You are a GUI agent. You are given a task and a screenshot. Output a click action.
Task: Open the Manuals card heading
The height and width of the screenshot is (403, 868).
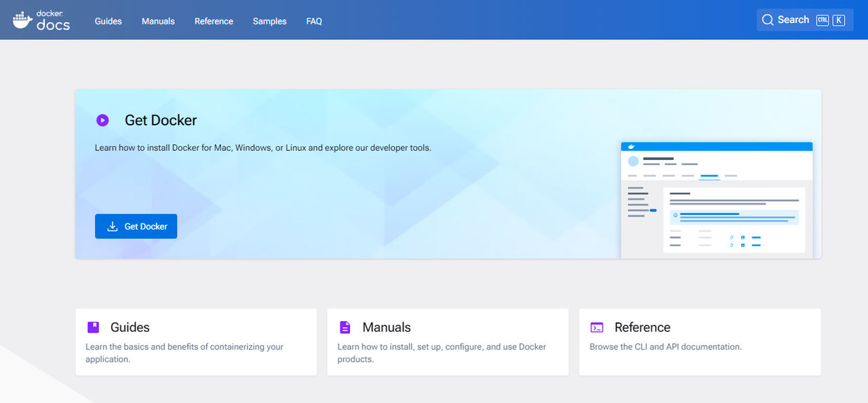coord(387,327)
